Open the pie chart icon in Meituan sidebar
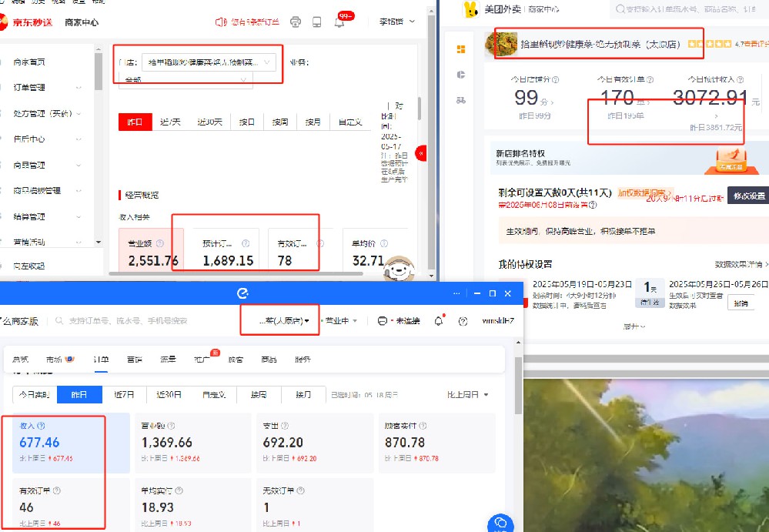 [x=461, y=75]
